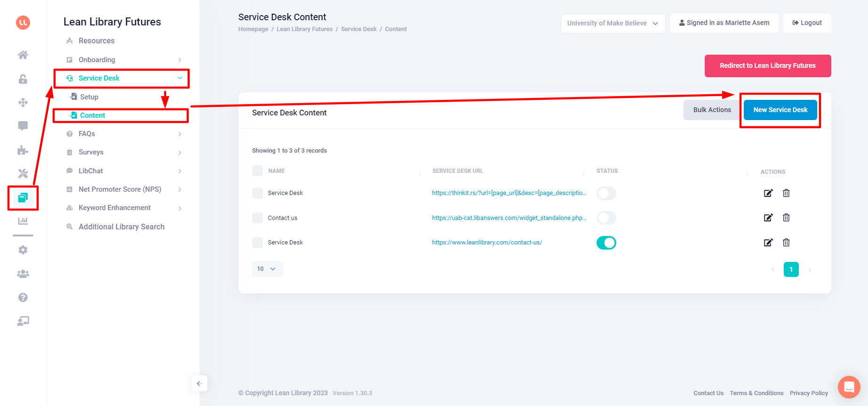Edit the leanlibrary.com Service Desk row

tap(768, 243)
